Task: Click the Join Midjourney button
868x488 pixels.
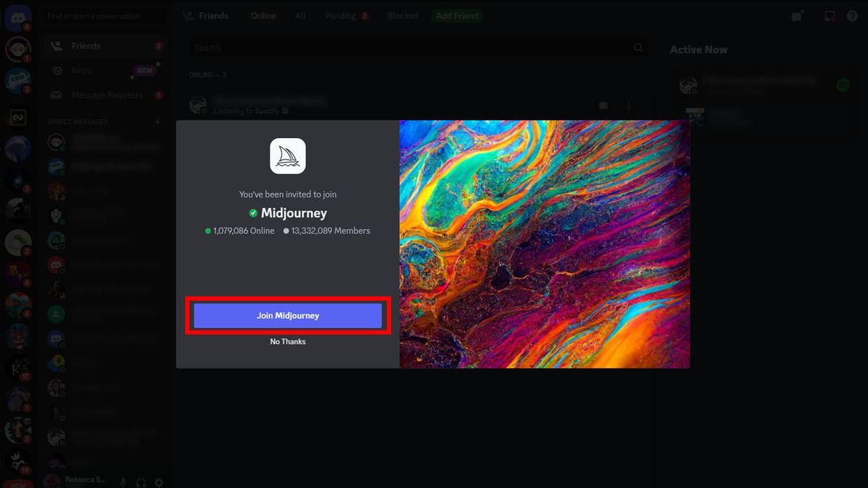Action: [x=288, y=316]
